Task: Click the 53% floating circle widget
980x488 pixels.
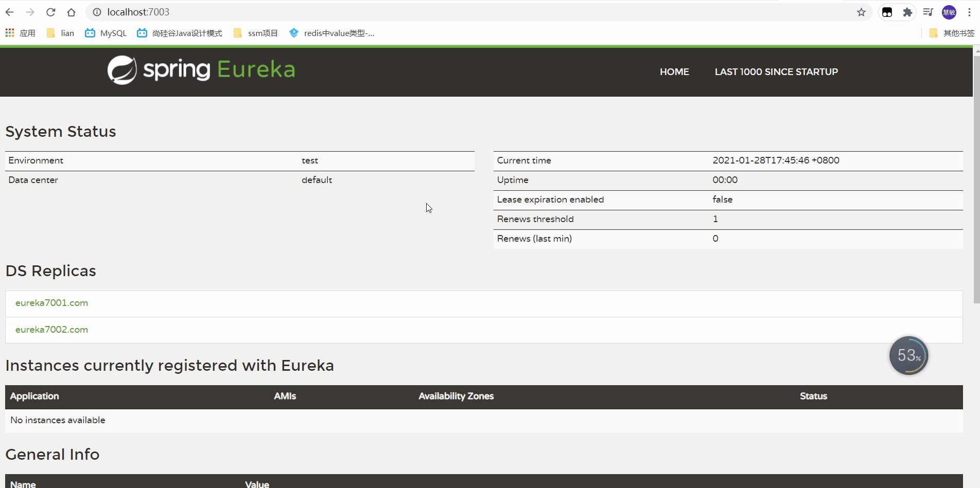Action: pyautogui.click(x=908, y=355)
